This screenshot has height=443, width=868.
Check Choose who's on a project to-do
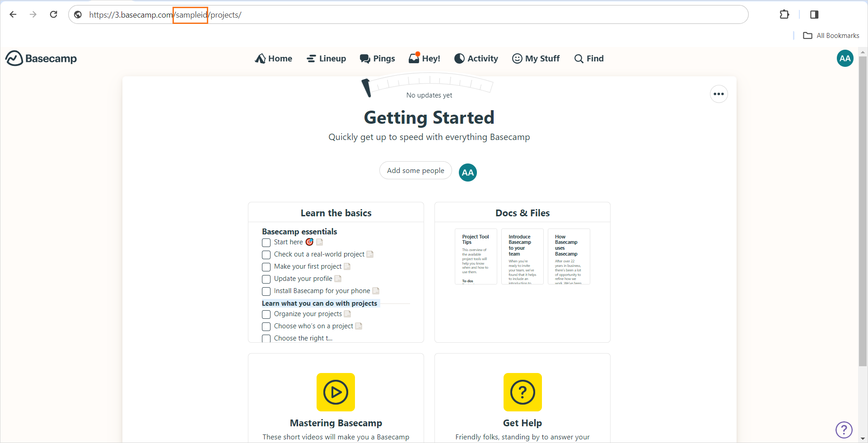pyautogui.click(x=266, y=326)
